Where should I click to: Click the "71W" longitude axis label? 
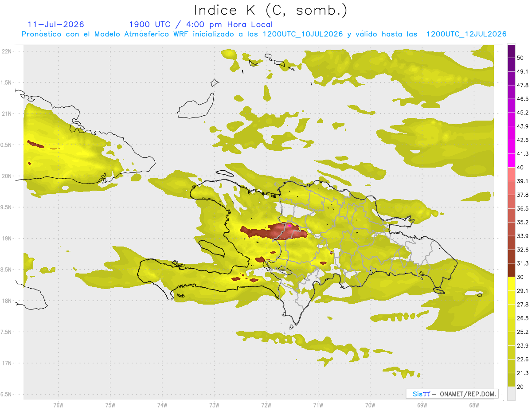tap(318, 405)
